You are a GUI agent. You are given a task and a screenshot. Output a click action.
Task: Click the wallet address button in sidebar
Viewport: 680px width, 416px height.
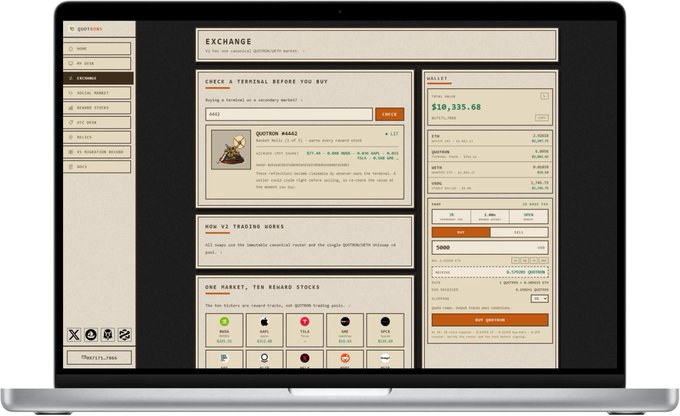click(99, 358)
